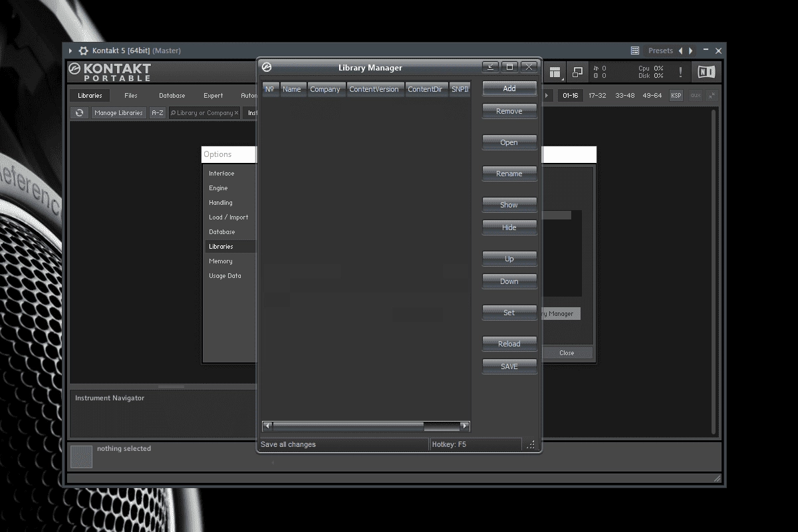
Task: Click the collapse-rack arrows icon next to aux
Action: [712, 96]
